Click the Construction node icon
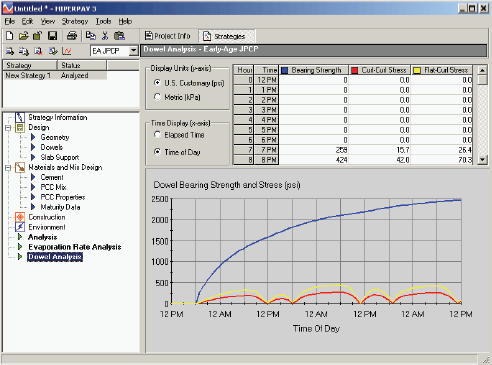The height and width of the screenshot is (365, 492). 20,217
